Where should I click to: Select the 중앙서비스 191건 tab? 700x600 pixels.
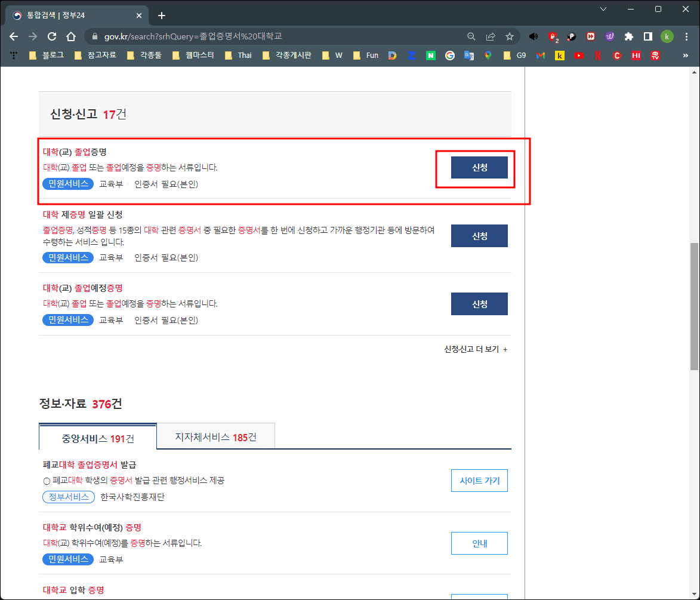(97, 436)
